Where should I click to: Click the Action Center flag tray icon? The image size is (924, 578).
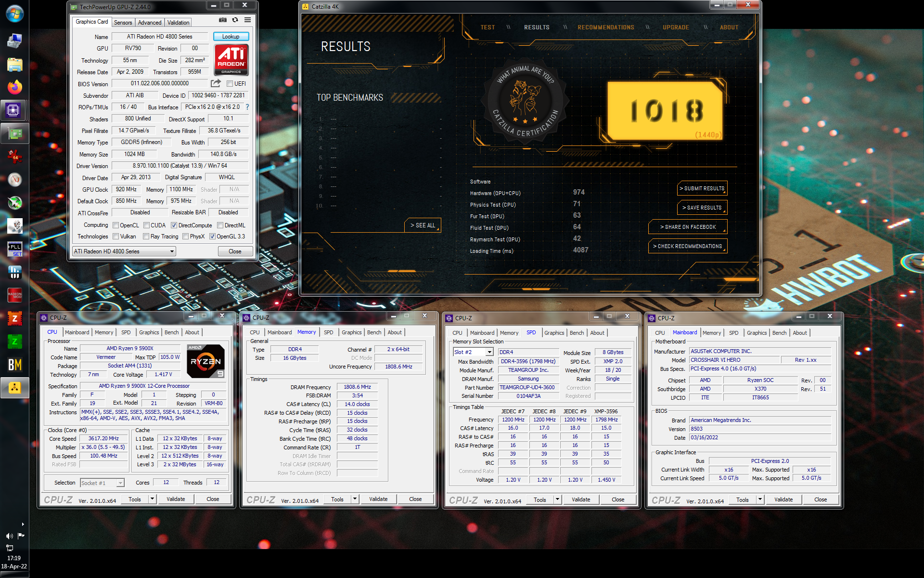pos(21,536)
